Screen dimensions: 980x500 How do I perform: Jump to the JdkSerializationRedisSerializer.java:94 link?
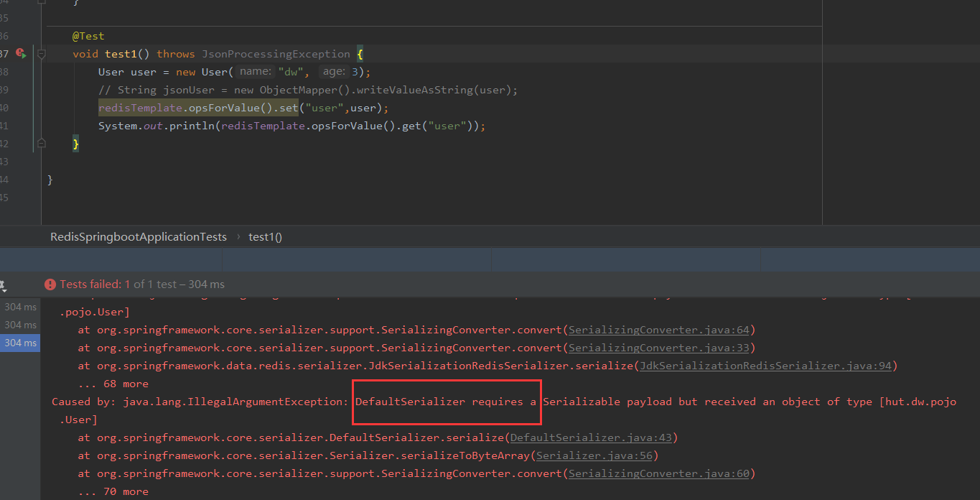click(x=765, y=366)
